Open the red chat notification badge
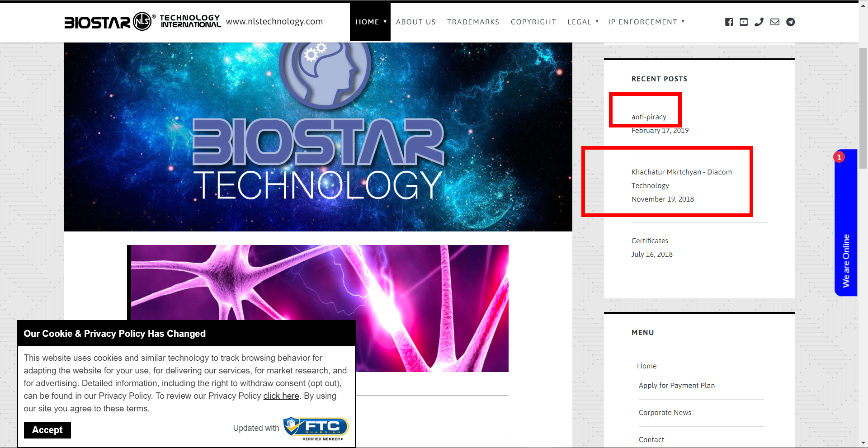This screenshot has width=868, height=448. click(x=839, y=157)
